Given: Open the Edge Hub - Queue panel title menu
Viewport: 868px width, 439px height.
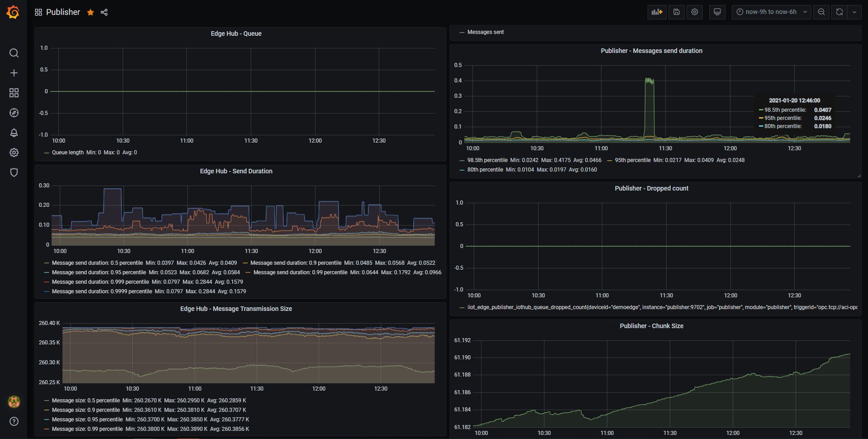Looking at the screenshot, I should point(236,33).
